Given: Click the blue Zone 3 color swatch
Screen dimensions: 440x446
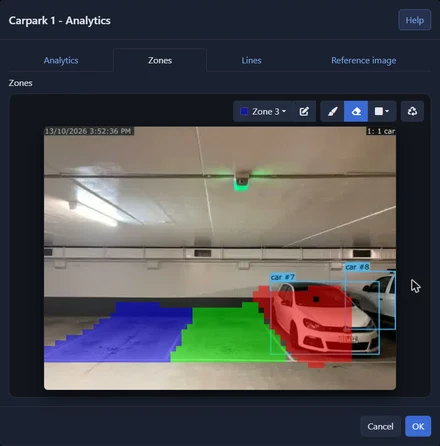Looking at the screenshot, I should [244, 111].
